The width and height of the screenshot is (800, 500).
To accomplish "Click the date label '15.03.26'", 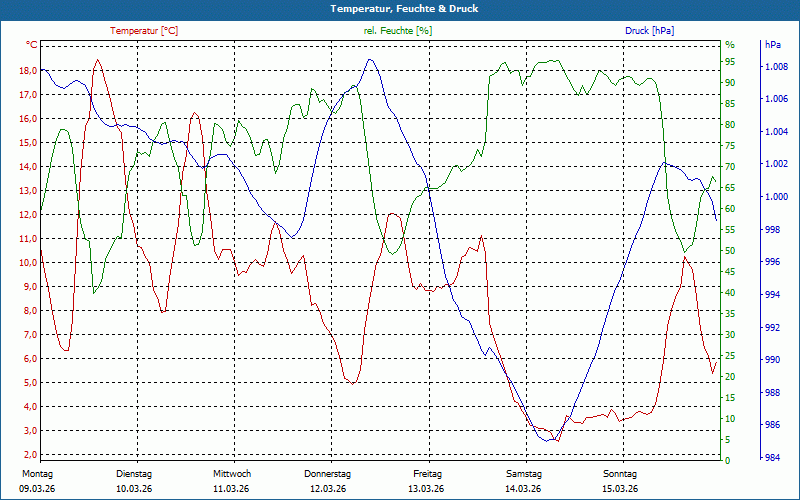I will point(620,488).
